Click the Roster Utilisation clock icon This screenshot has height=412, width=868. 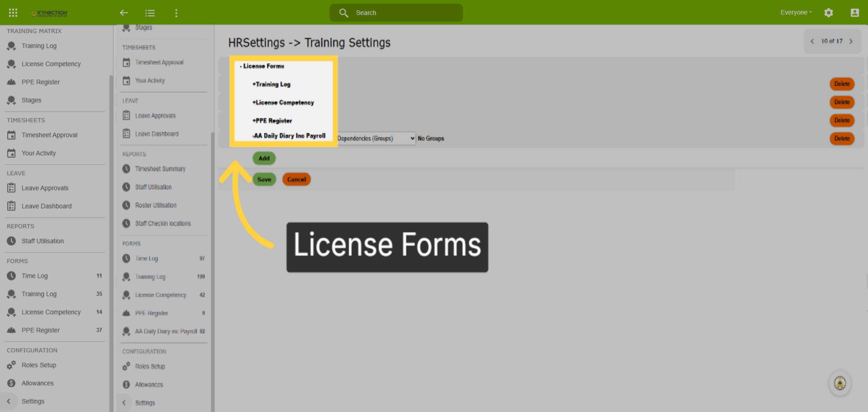tap(126, 205)
